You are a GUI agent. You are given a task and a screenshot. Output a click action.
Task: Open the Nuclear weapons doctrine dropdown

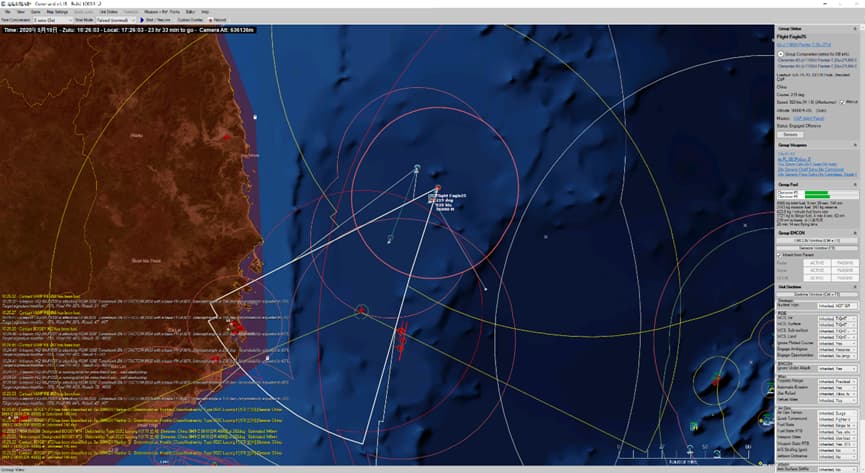(x=837, y=306)
